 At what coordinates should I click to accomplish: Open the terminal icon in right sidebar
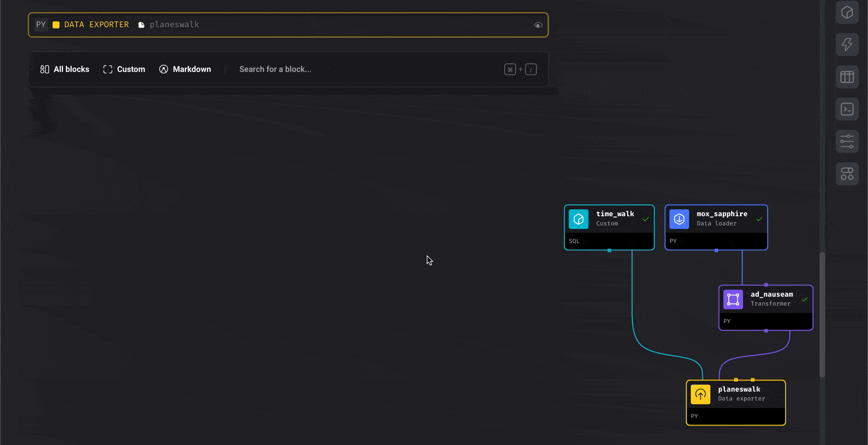click(x=847, y=109)
